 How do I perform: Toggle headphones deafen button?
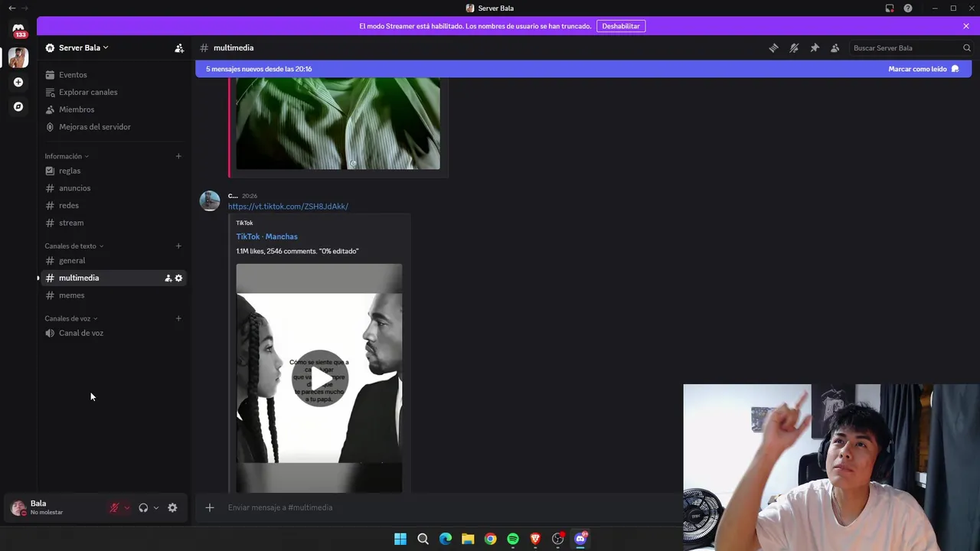point(143,507)
